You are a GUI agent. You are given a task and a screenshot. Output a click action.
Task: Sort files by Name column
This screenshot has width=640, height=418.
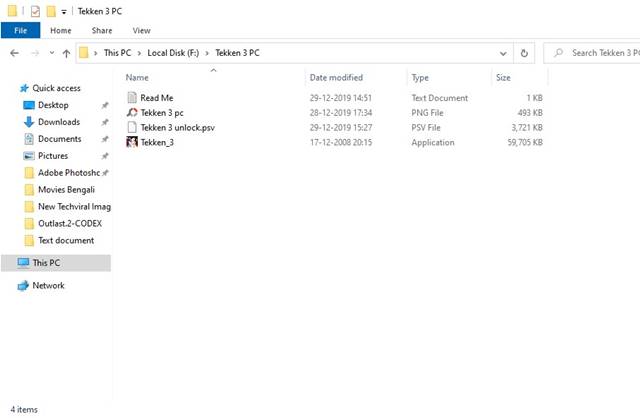tap(137, 78)
